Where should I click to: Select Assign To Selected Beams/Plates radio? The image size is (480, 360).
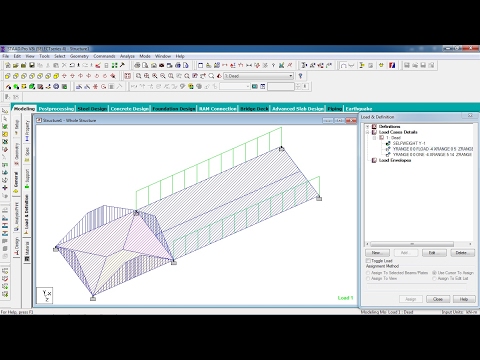(368, 273)
